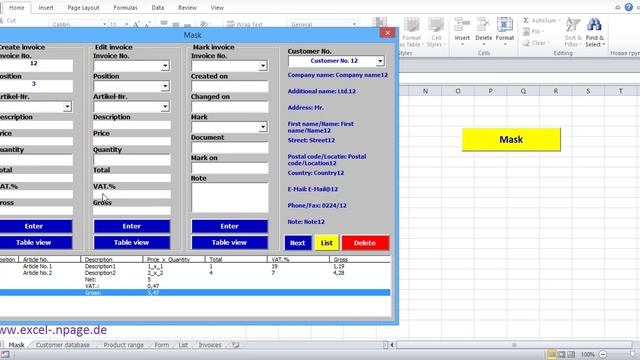This screenshot has height=360, width=640.
Task: Click the 100% zoom level text
Action: (x=587, y=354)
